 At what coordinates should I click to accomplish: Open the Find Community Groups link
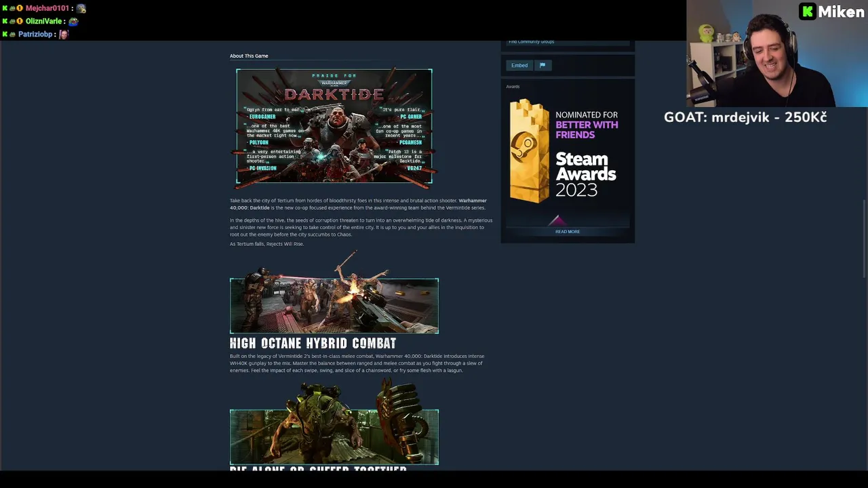[x=531, y=41]
